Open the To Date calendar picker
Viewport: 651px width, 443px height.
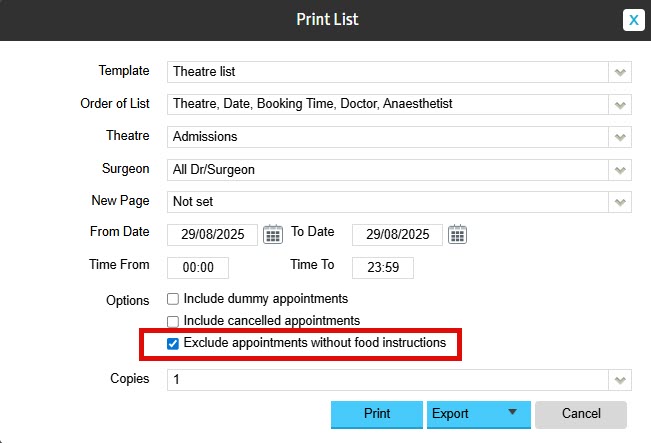click(458, 235)
